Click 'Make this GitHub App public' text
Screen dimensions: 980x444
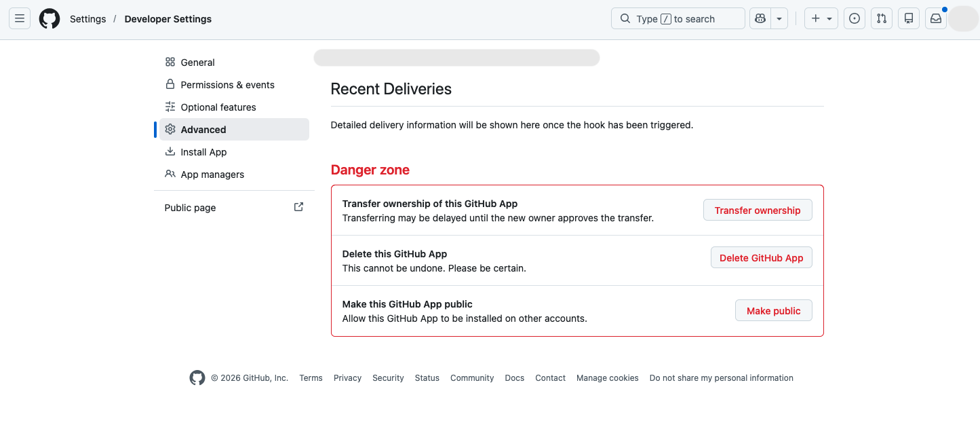[x=408, y=304]
